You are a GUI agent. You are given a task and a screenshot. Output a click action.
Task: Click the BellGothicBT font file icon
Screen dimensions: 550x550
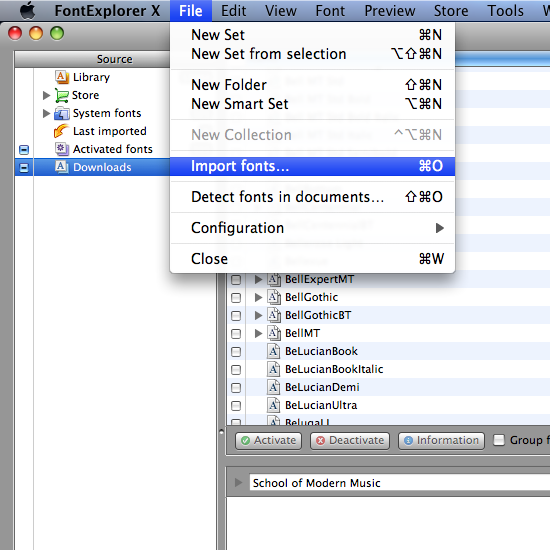[274, 315]
